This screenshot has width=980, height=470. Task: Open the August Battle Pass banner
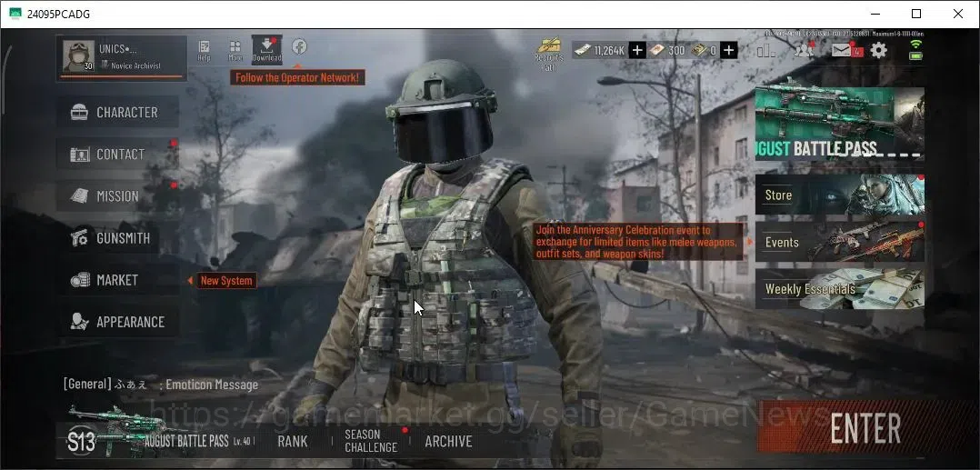839,123
